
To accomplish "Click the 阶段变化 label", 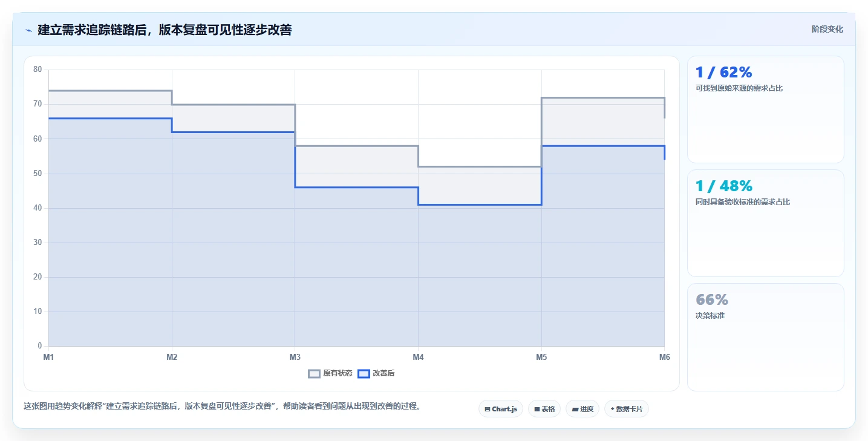I will coord(827,29).
